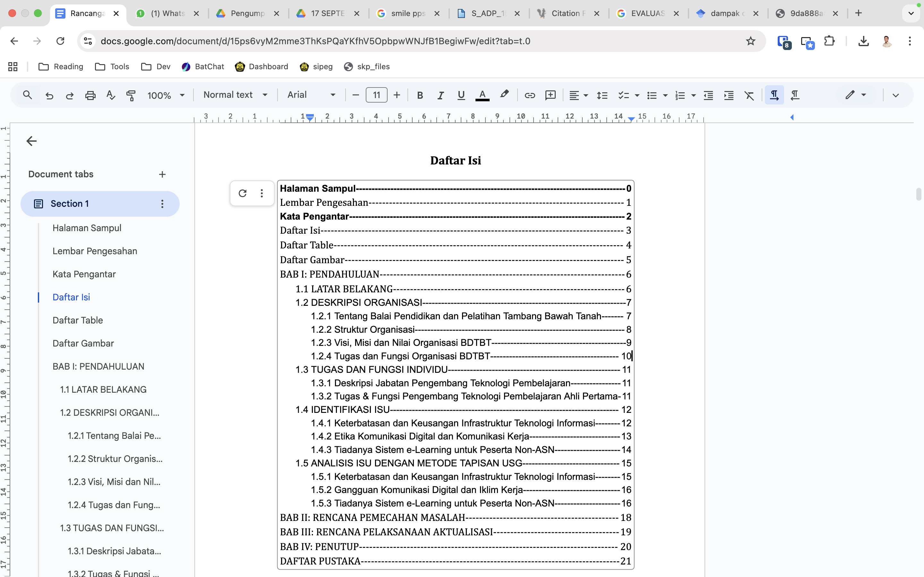Toggle left-to-right paragraph direction
The image size is (924, 577).
(774, 95)
